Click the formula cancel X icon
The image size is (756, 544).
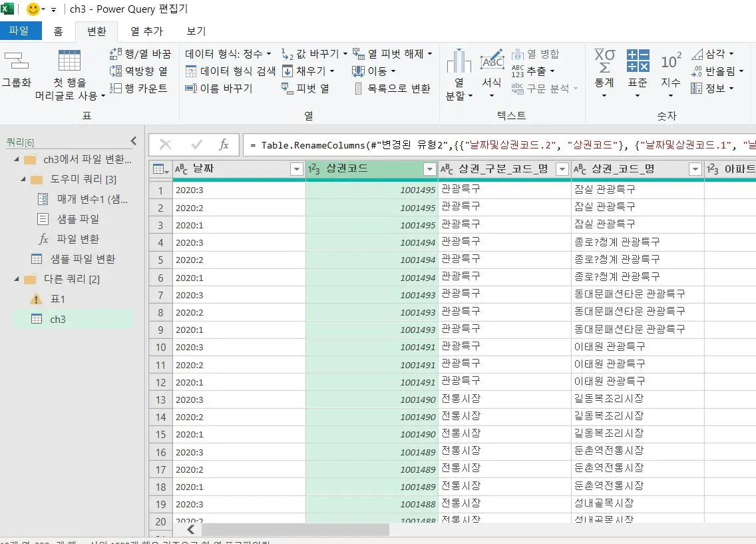point(165,144)
